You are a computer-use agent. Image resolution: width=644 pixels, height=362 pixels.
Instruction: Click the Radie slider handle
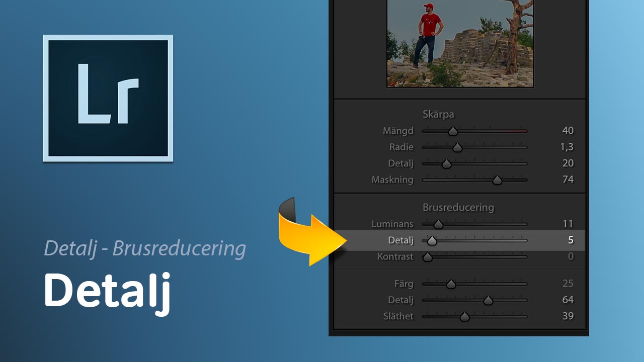457,148
